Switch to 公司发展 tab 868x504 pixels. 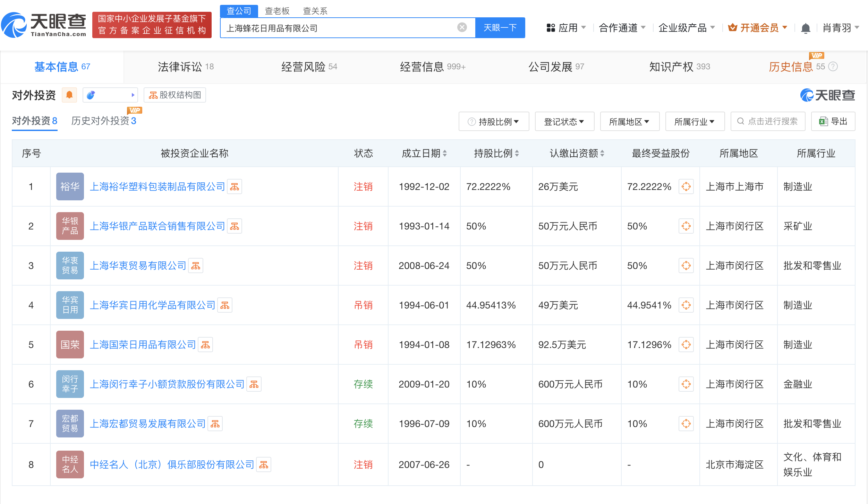click(556, 67)
